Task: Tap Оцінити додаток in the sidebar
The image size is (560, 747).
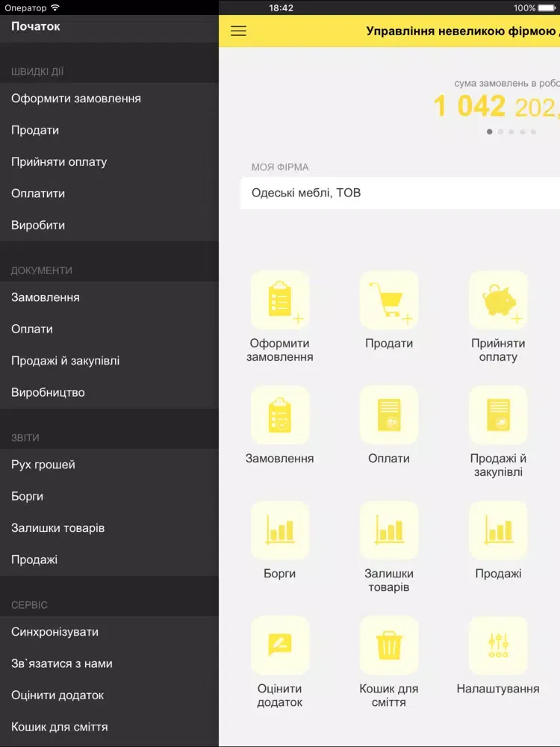Action: pyautogui.click(x=109, y=695)
